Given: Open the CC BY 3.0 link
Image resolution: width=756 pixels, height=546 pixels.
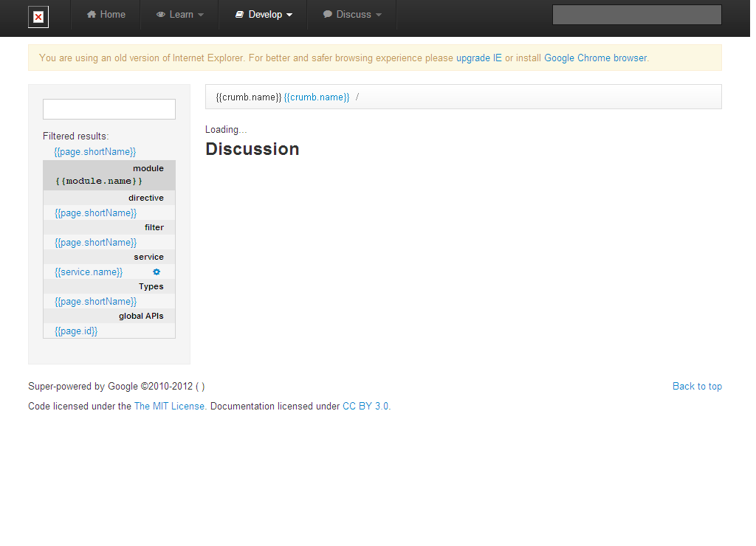Looking at the screenshot, I should click(x=365, y=407).
